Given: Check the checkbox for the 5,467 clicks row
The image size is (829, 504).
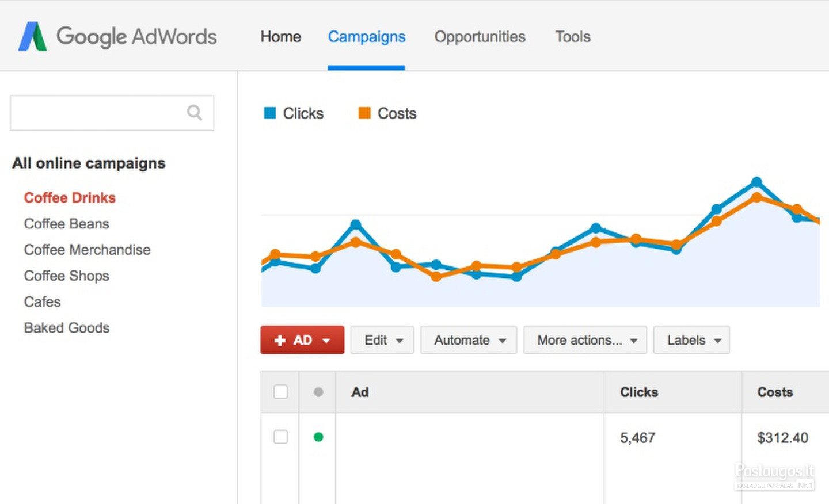Looking at the screenshot, I should [x=280, y=437].
